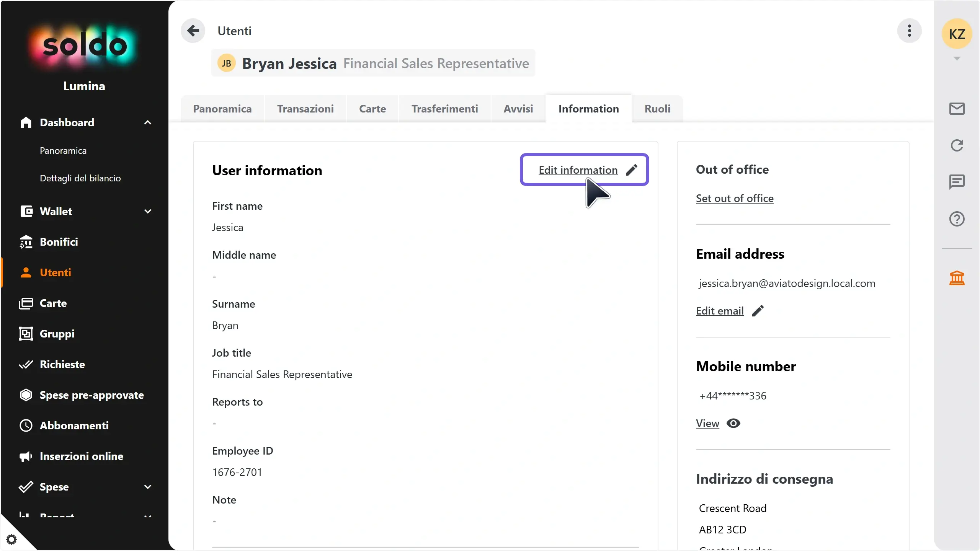Expand the Wallet section chevron
This screenshot has height=551, width=980.
(148, 211)
